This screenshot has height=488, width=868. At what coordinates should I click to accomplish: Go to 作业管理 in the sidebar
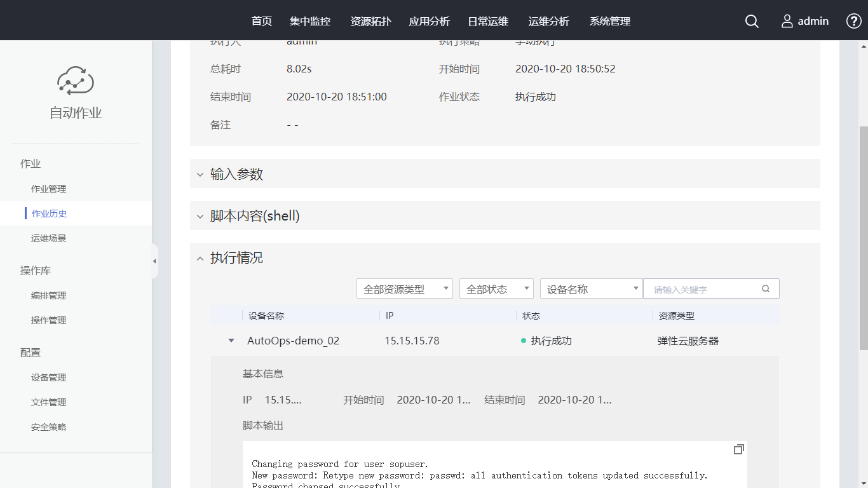(49, 189)
